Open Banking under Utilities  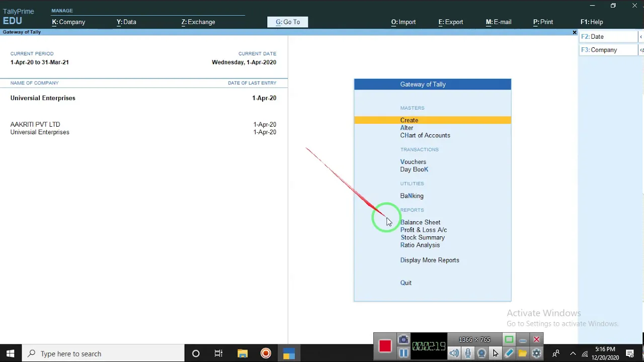pyautogui.click(x=412, y=196)
